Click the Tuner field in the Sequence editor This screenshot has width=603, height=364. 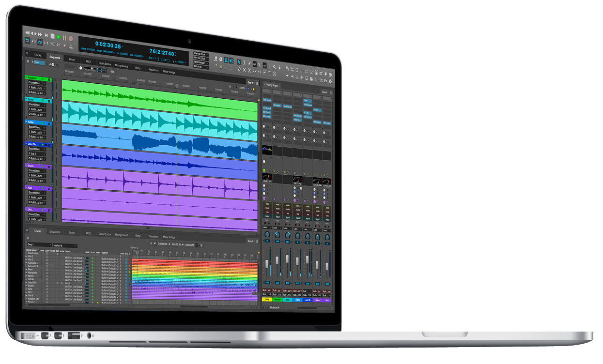(x=39, y=62)
